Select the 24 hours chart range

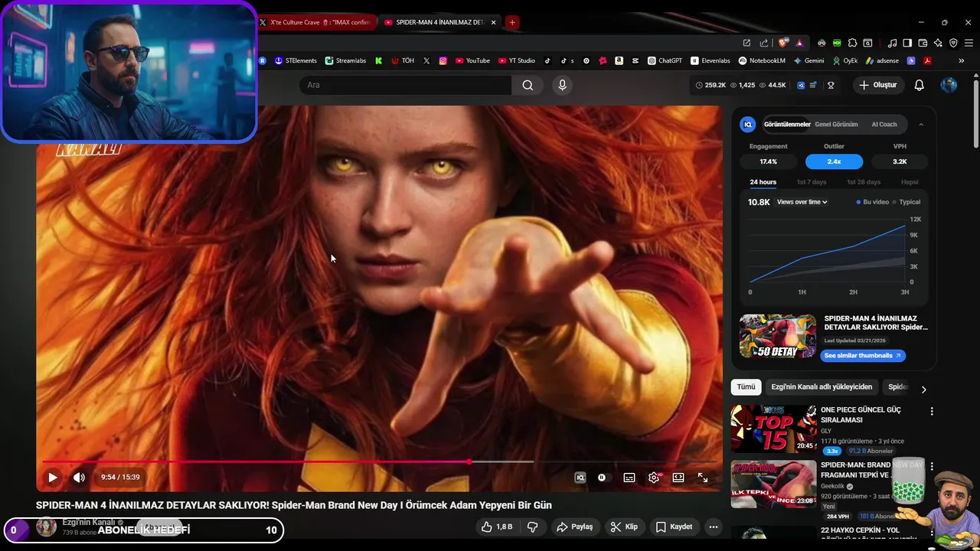point(763,182)
